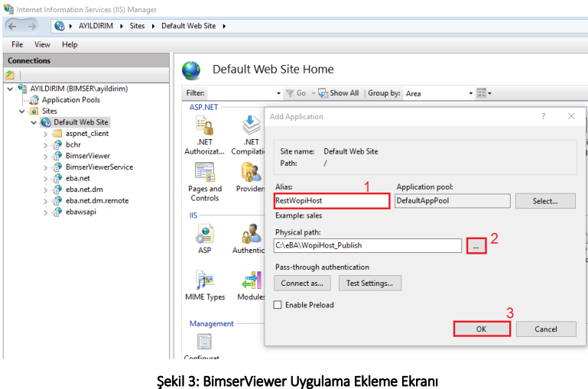The image size is (588, 389).
Task: Select the aspnet_client tree item
Action: (x=87, y=134)
